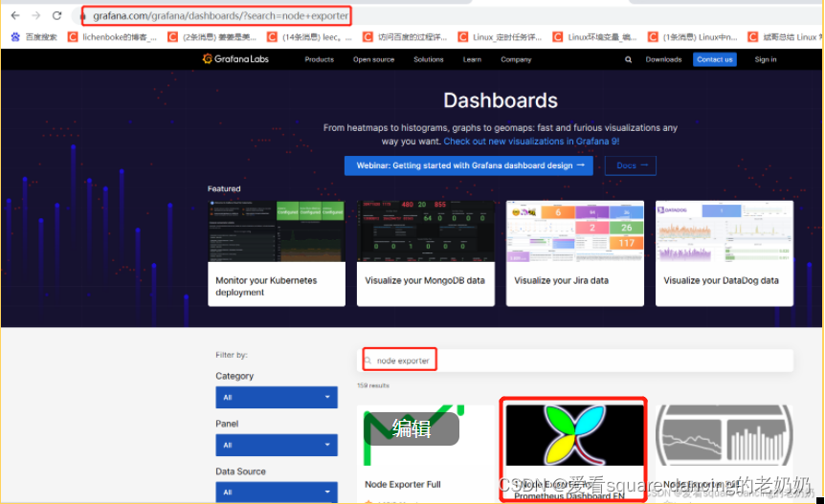825x504 pixels.
Task: Click the Sign in link
Action: pyautogui.click(x=766, y=59)
